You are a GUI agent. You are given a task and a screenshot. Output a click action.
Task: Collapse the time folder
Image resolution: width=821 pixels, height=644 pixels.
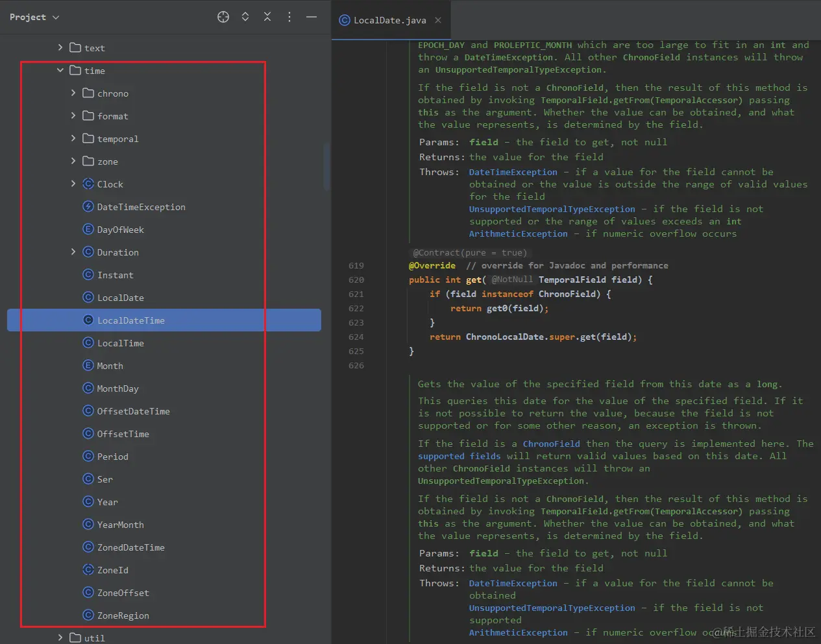click(x=60, y=70)
